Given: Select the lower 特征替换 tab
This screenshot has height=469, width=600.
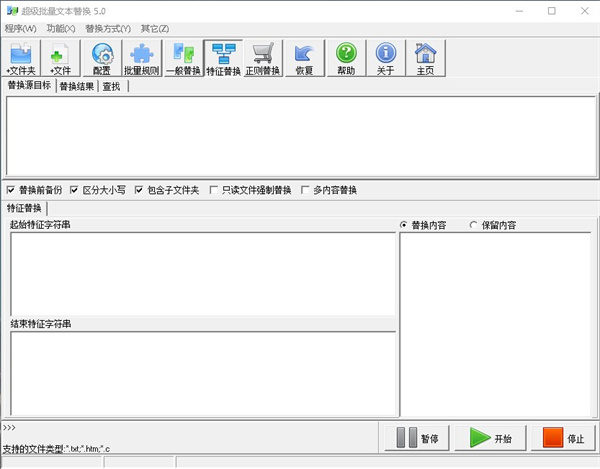Looking at the screenshot, I should coord(24,208).
